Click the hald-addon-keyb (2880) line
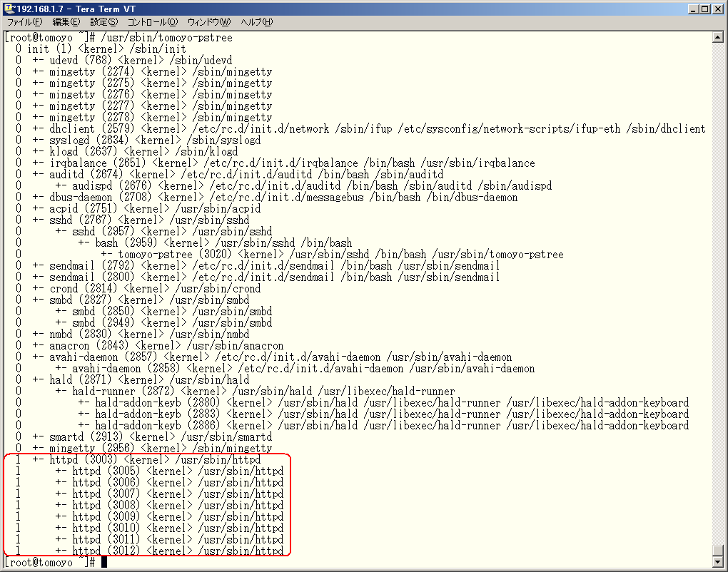 pos(352,402)
